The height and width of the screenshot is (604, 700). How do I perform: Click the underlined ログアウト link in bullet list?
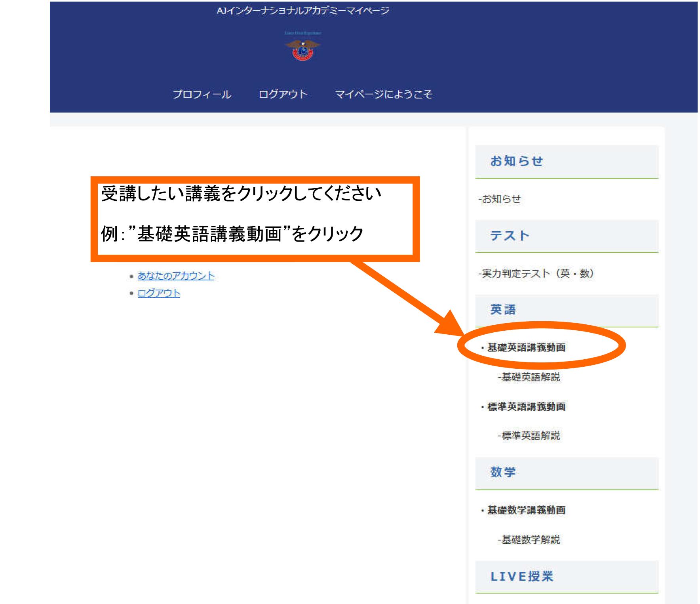tap(159, 293)
